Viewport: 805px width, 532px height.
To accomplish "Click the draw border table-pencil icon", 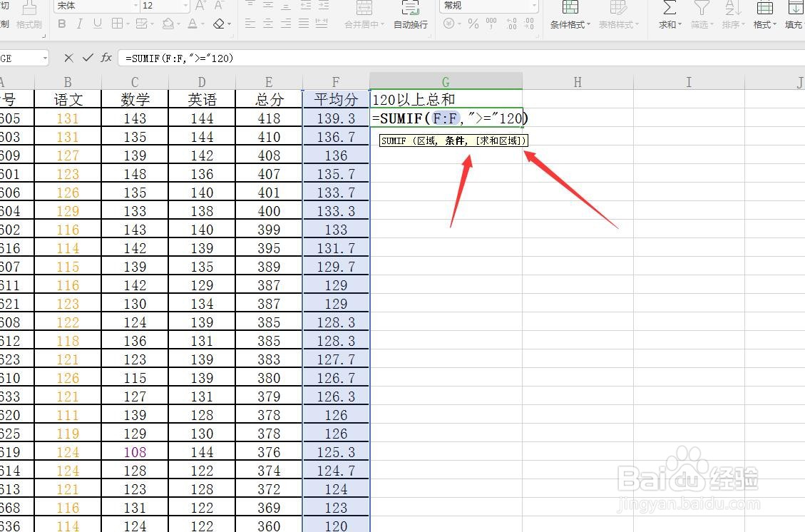I will pyautogui.click(x=142, y=24).
